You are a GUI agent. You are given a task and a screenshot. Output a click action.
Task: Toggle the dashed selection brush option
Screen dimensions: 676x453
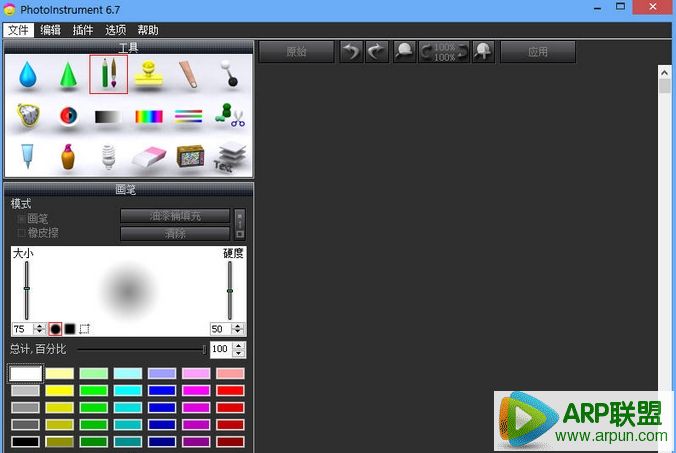tap(84, 329)
